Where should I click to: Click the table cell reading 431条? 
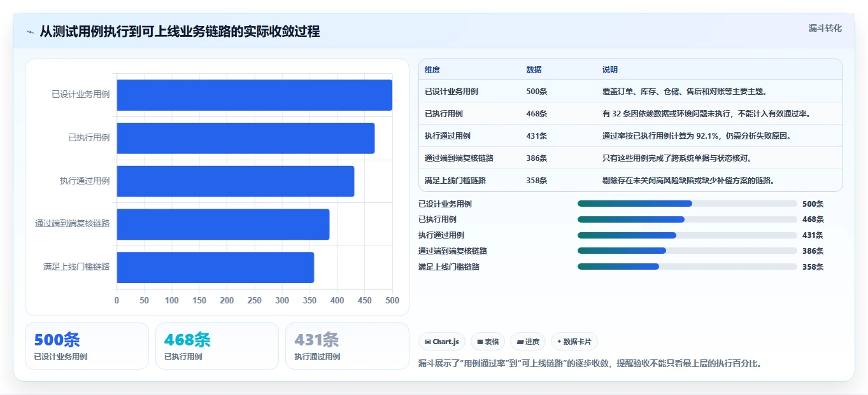537,136
